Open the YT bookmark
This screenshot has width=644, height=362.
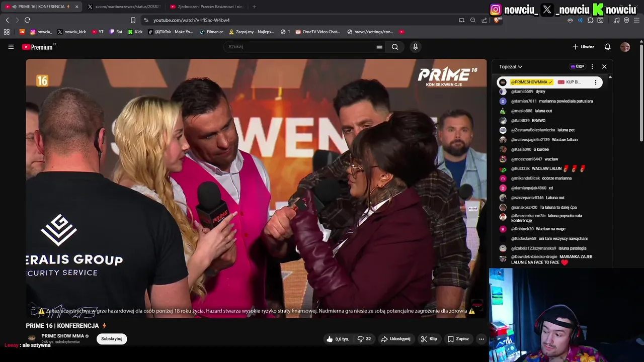tap(98, 32)
